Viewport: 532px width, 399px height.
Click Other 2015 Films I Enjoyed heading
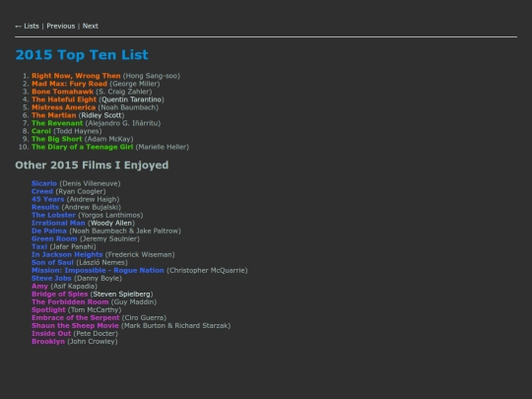[92, 166]
